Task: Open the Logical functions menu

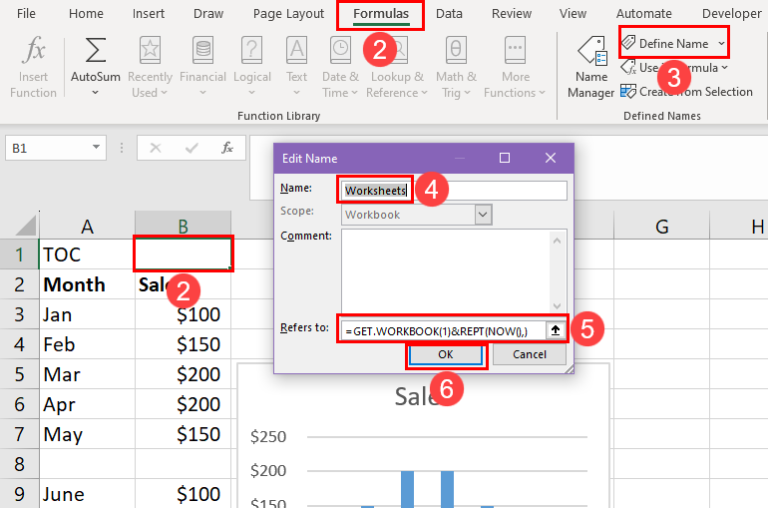Action: [252, 67]
